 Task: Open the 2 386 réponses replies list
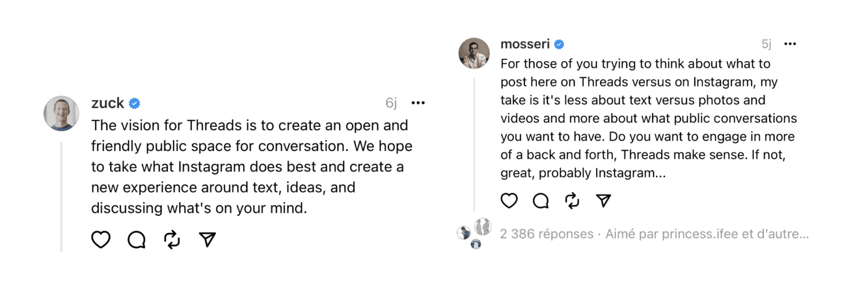click(x=546, y=234)
